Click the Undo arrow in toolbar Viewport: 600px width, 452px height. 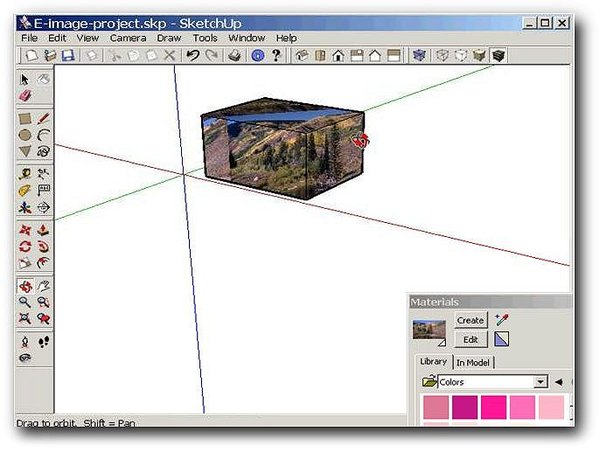(192, 56)
